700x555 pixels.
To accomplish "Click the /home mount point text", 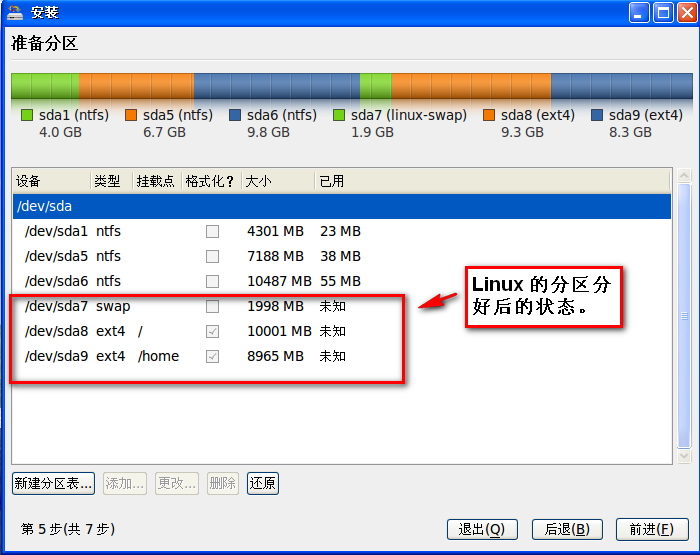I will tap(158, 356).
